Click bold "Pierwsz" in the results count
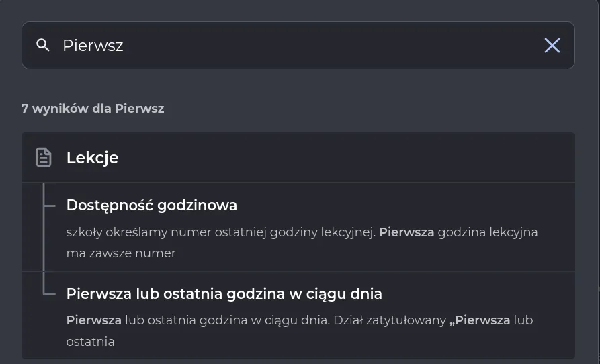This screenshot has width=600, height=364. [139, 108]
